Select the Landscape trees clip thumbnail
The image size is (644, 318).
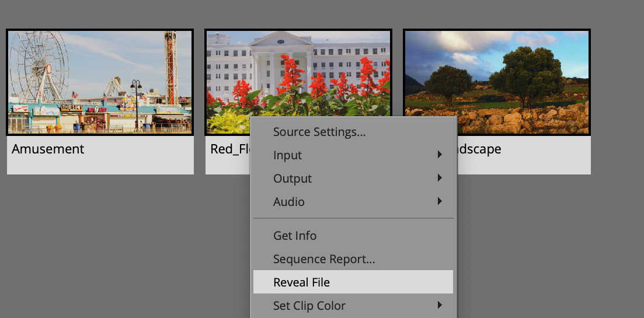pyautogui.click(x=497, y=82)
